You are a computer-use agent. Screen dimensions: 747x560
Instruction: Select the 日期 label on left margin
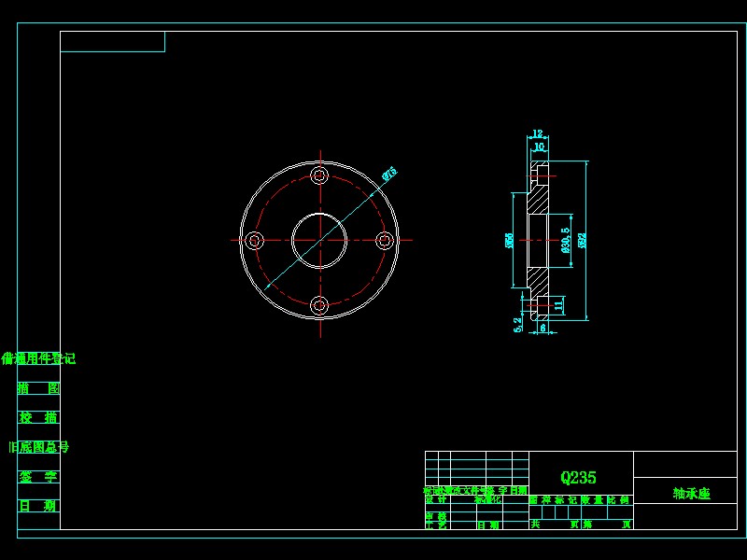click(x=38, y=506)
